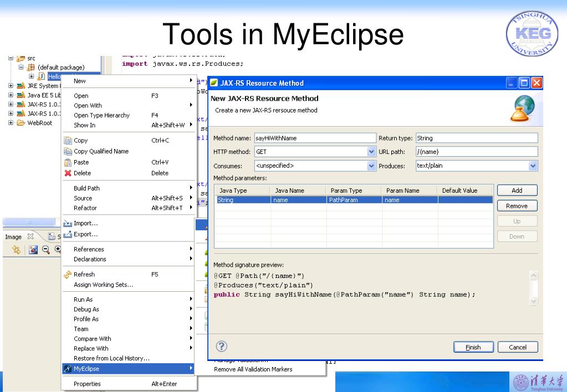Select the String name parameter row
The height and width of the screenshot is (392, 567).
click(x=353, y=201)
